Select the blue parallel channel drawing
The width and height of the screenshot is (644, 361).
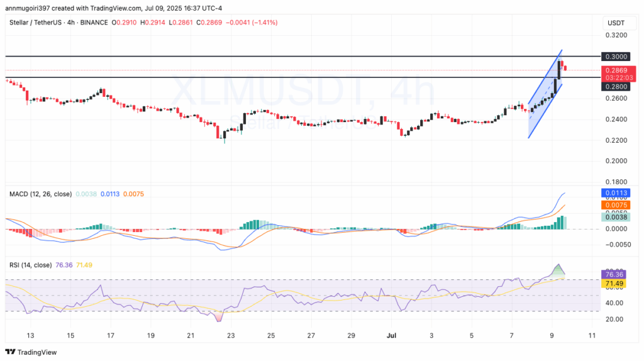point(545,94)
